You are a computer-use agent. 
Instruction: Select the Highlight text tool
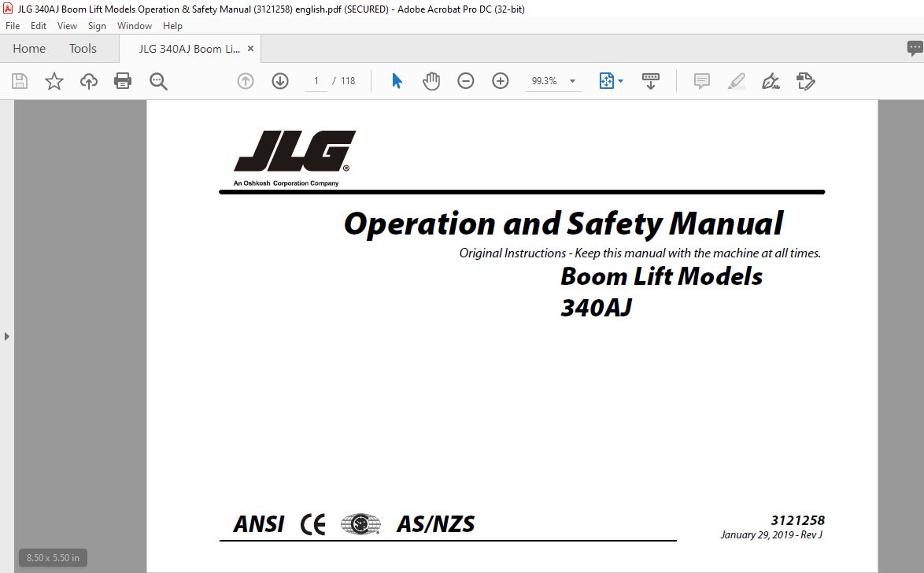click(x=736, y=81)
